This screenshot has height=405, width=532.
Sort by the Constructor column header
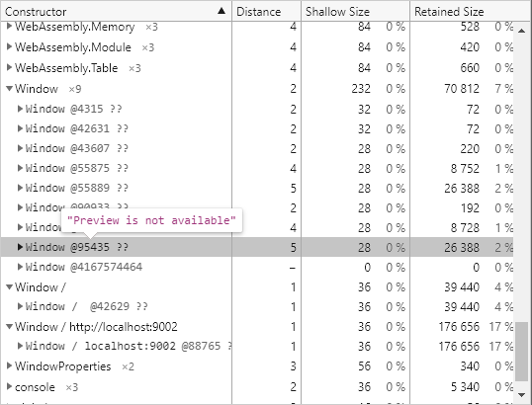[116, 11]
